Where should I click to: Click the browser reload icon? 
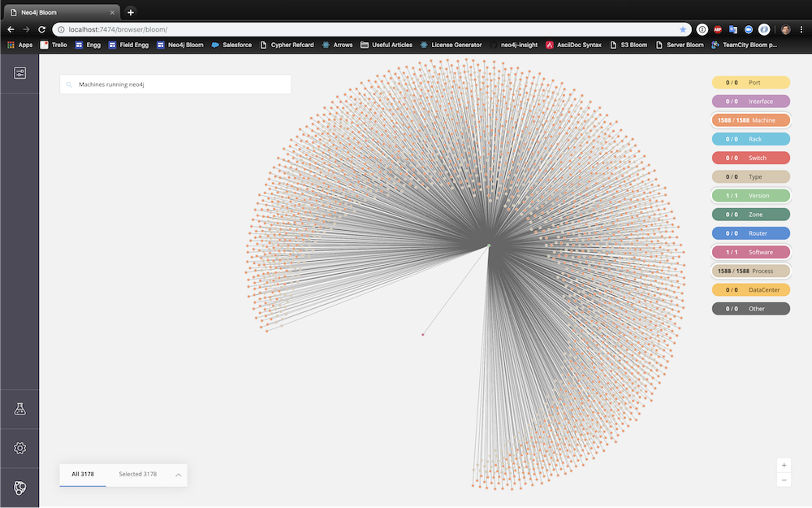[x=42, y=29]
